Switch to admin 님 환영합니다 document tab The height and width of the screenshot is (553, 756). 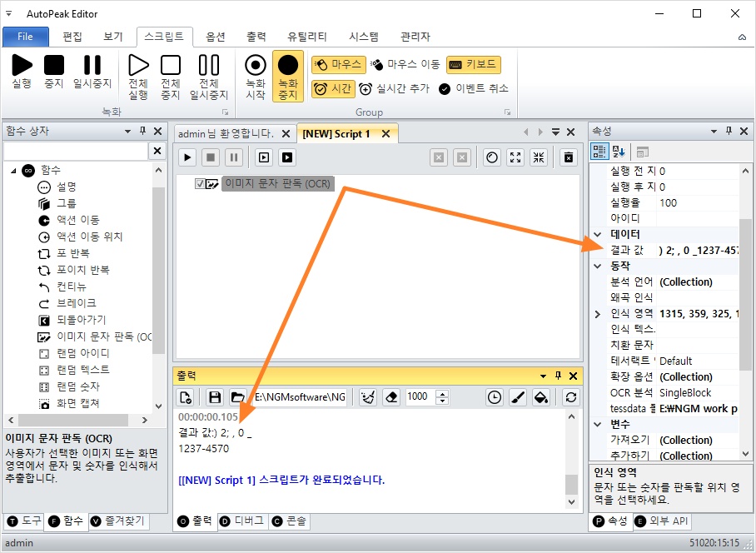[226, 133]
